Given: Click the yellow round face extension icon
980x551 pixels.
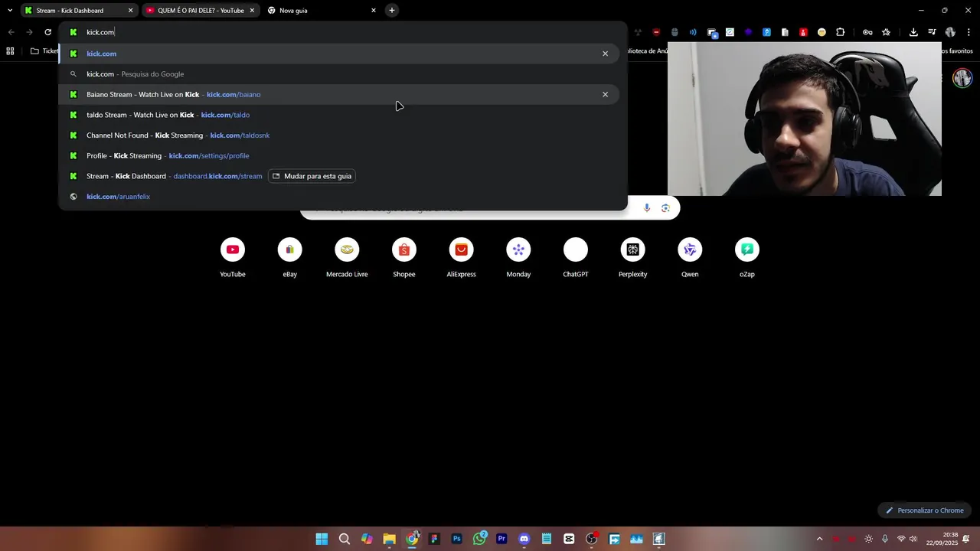Looking at the screenshot, I should (x=822, y=32).
